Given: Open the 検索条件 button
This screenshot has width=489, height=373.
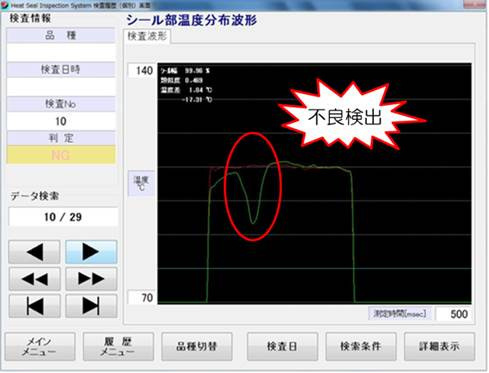Looking at the screenshot, I should [x=361, y=346].
